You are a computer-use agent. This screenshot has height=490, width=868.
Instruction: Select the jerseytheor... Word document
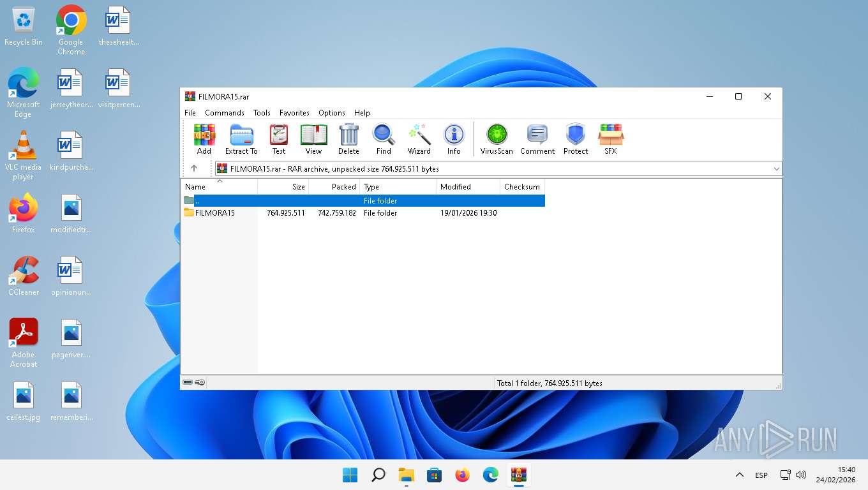click(x=71, y=89)
